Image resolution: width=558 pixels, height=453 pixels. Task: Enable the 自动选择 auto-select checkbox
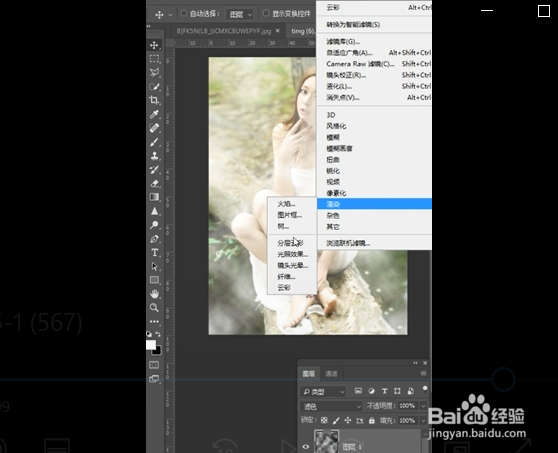(x=184, y=14)
